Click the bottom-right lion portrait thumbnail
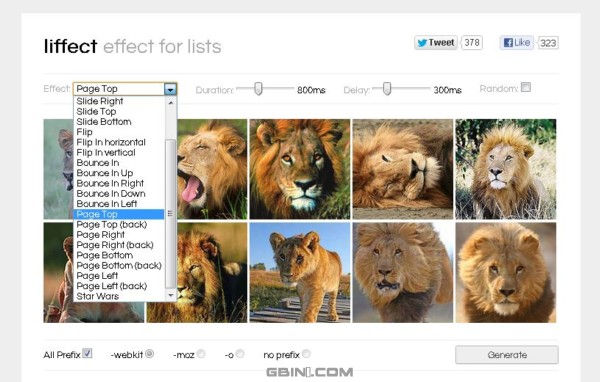Image resolution: width=600 pixels, height=382 pixels. pyautogui.click(x=505, y=273)
